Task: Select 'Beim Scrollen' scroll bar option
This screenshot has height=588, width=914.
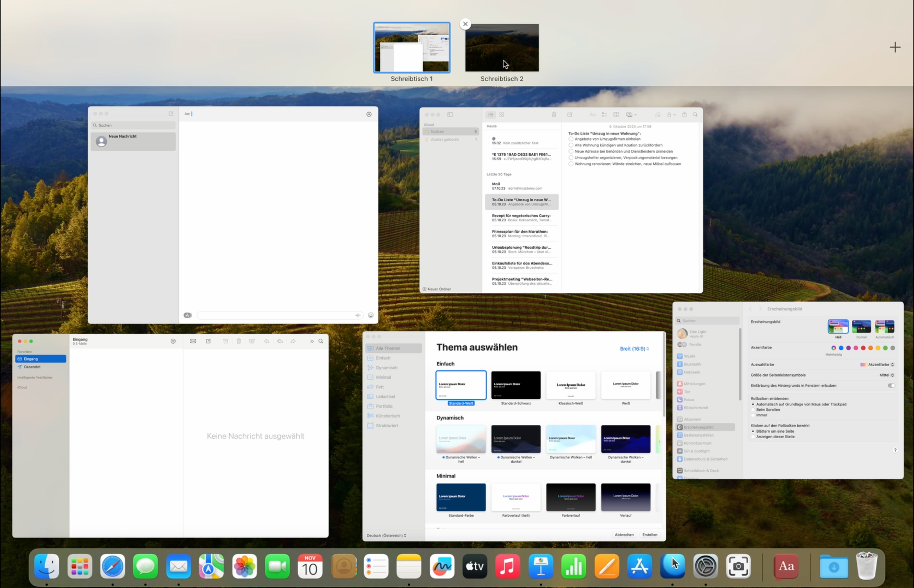Action: 753,410
